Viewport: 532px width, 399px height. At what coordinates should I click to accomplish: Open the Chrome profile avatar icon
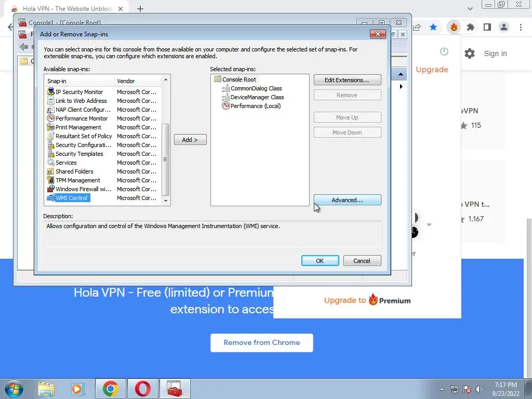pos(504,27)
